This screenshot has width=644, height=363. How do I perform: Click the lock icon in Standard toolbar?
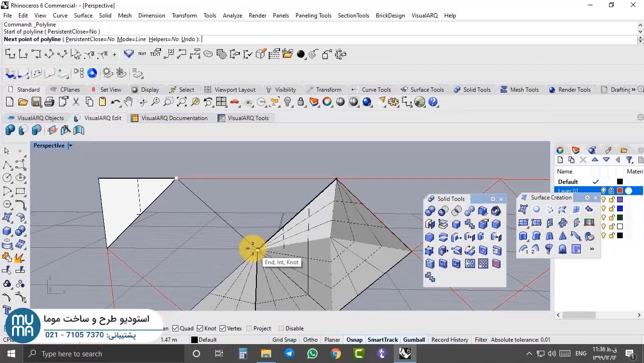click(x=301, y=102)
